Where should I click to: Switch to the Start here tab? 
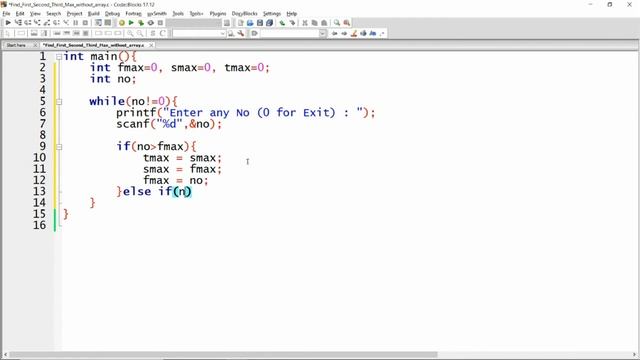16,45
